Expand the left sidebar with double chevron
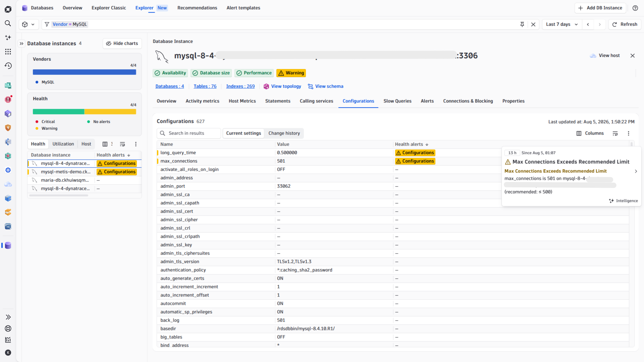 (8, 317)
